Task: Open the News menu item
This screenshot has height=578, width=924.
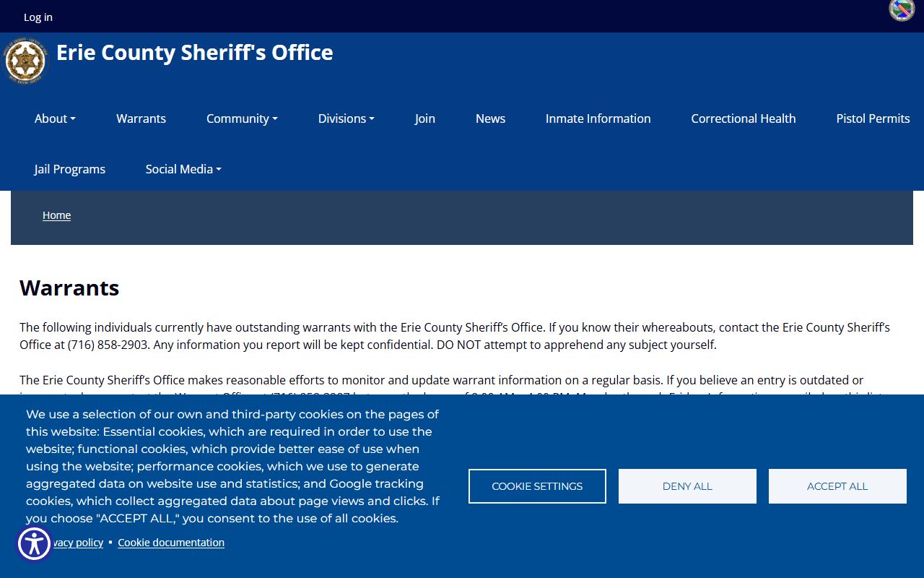Action: pyautogui.click(x=490, y=118)
